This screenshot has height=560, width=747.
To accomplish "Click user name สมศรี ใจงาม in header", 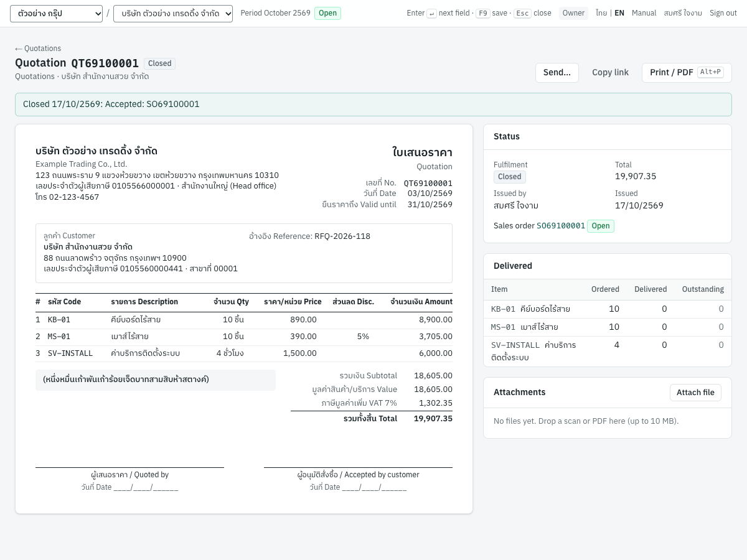I will [x=683, y=13].
